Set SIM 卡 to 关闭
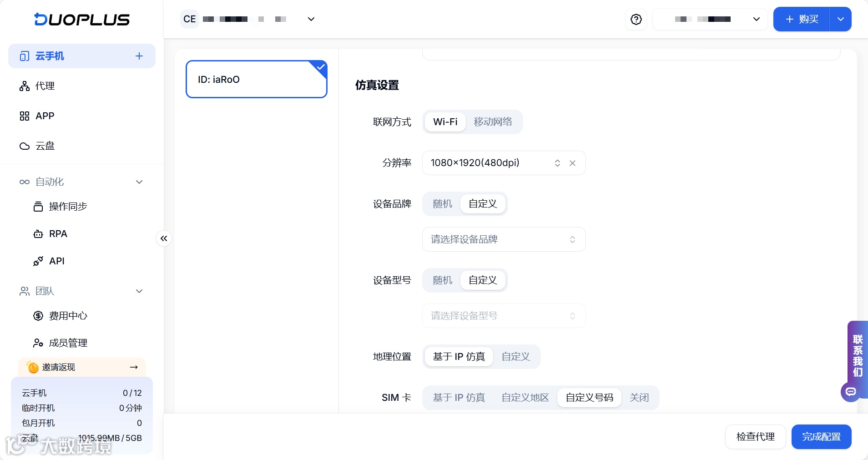 [639, 398]
